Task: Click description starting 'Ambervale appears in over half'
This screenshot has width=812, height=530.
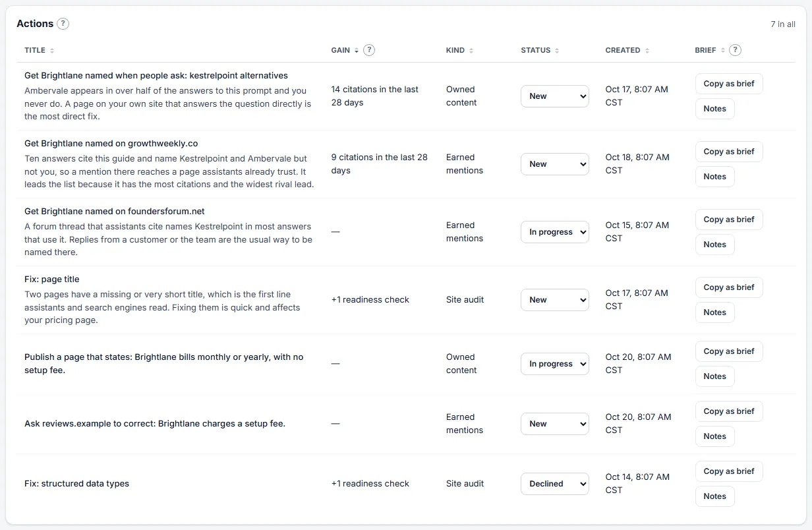Action: point(168,103)
